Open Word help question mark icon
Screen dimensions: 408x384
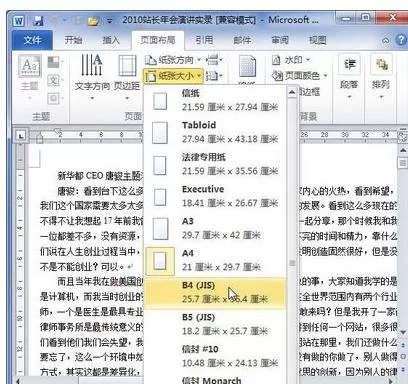[401, 40]
